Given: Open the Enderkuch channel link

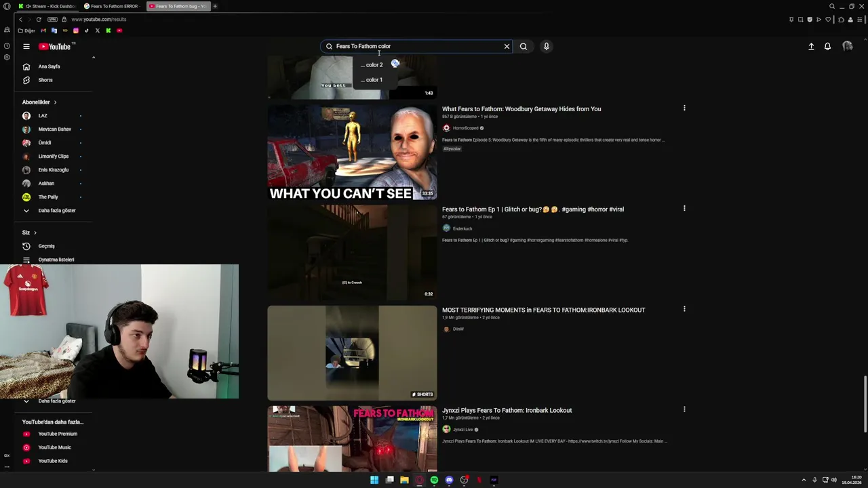Looking at the screenshot, I should coord(462,228).
